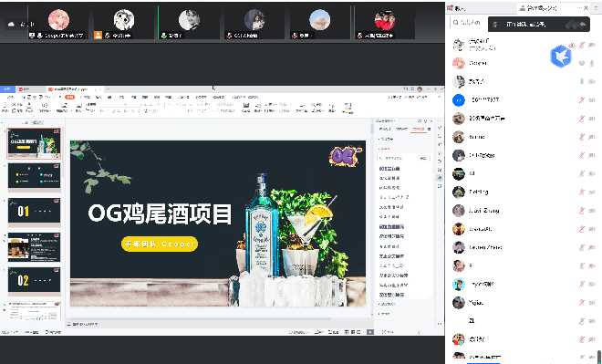
Task: Switch to the members list tab
Action: coord(541,7)
